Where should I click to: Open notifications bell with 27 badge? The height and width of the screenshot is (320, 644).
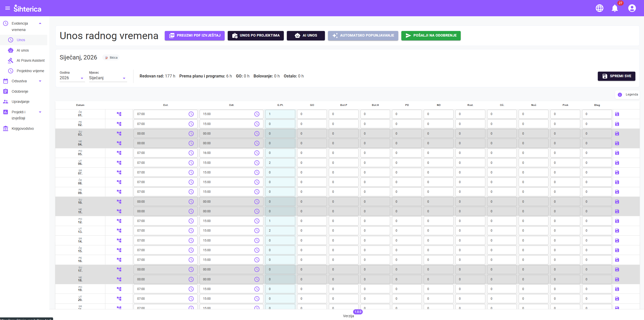(x=615, y=8)
